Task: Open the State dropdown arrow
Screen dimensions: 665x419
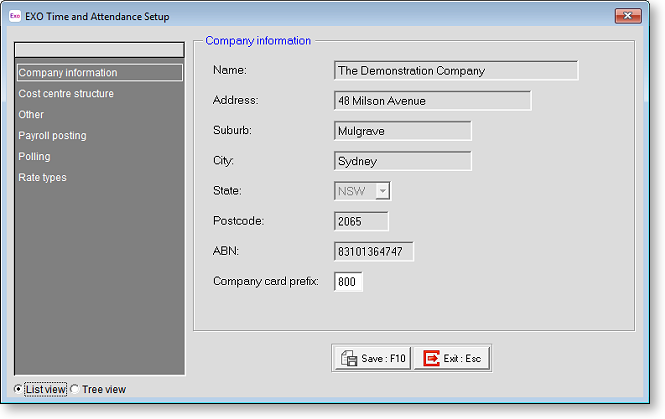Action: 382,190
